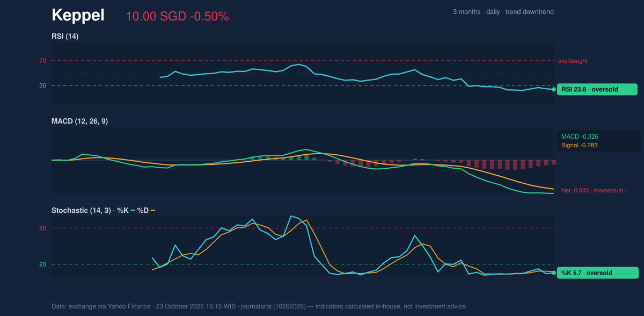644x316 pixels.
Task: Click the Stochastic 20 axis label
Action: (x=42, y=264)
